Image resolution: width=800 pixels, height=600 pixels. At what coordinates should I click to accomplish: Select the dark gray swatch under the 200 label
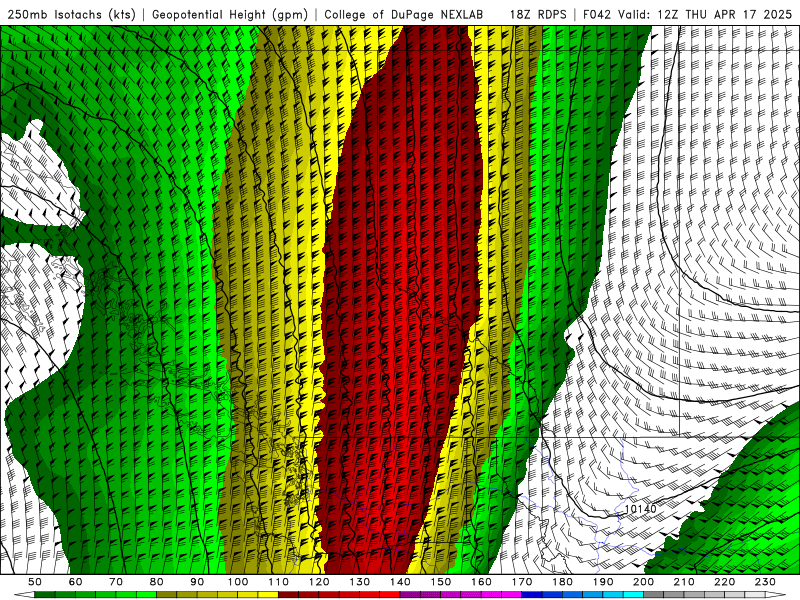[654, 595]
